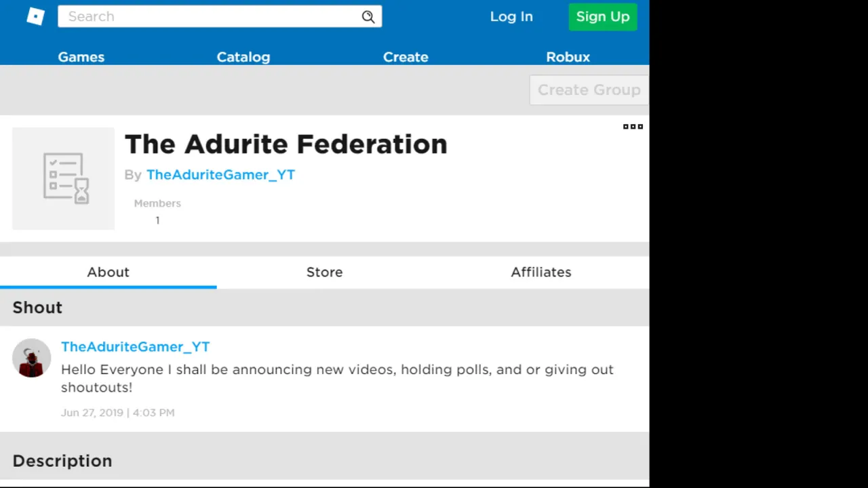The height and width of the screenshot is (488, 868).
Task: Click the Description section heading
Action: 62,461
